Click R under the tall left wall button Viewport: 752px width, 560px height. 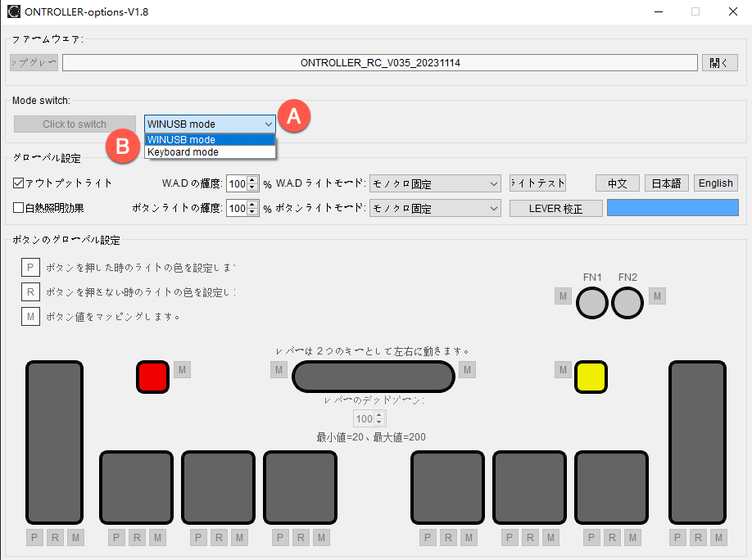coord(55,537)
